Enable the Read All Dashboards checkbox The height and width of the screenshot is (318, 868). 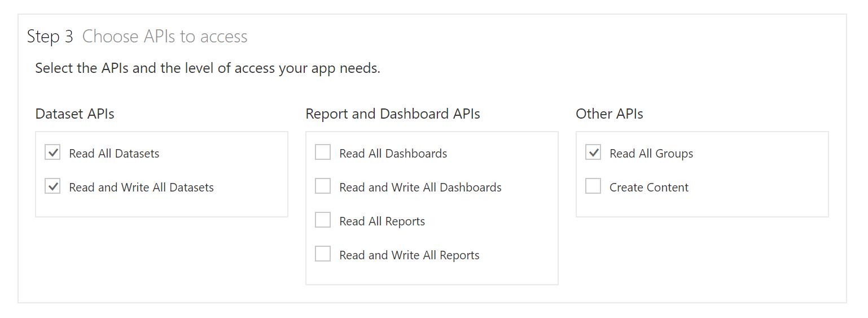click(x=323, y=153)
